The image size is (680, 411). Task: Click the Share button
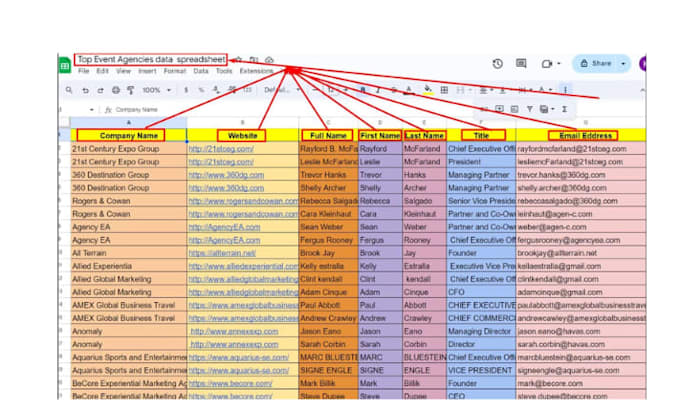coord(596,64)
